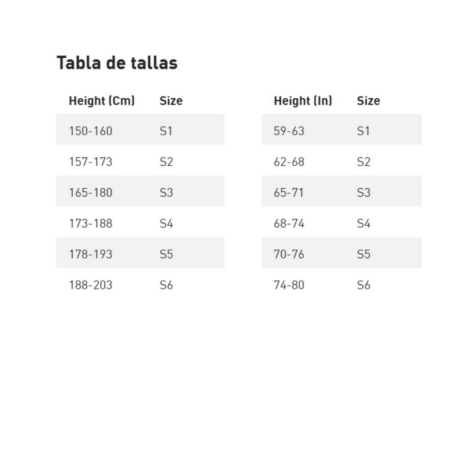Click the 74-80 inch height cell
Screen dimensions: 476x476
point(289,285)
